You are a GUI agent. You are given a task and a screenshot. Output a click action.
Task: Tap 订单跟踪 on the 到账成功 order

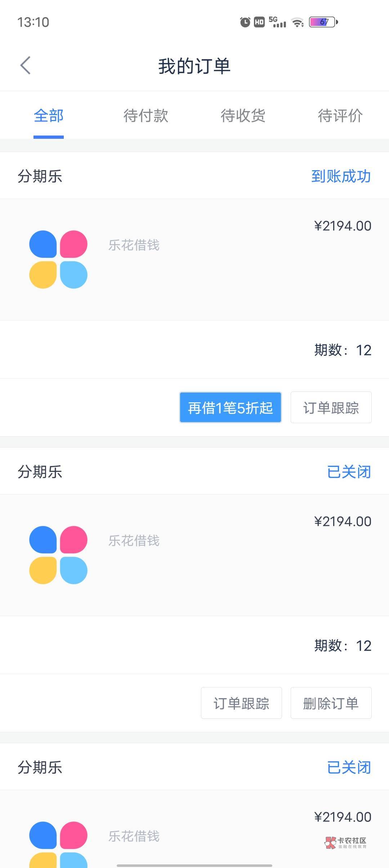pyautogui.click(x=331, y=407)
